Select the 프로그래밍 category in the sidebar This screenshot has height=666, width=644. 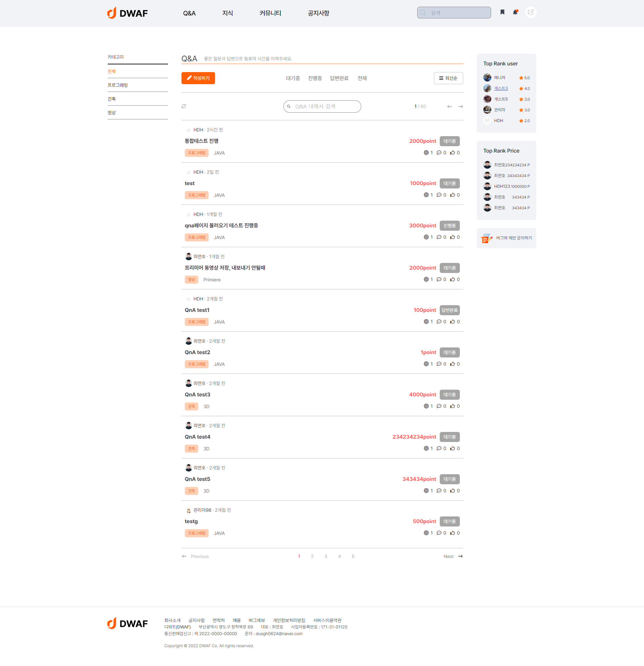[117, 85]
